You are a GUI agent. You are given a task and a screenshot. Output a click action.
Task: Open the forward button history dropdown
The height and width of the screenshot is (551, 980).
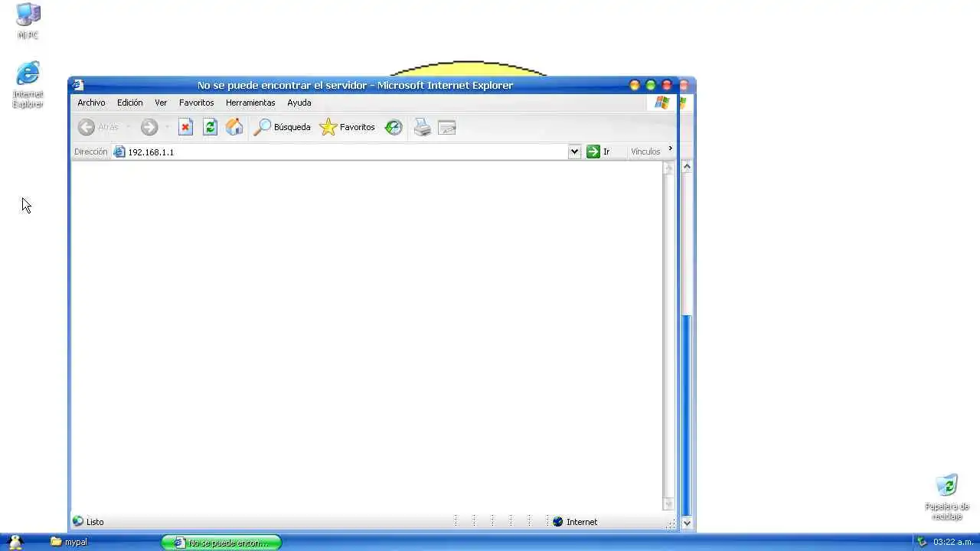click(x=166, y=128)
